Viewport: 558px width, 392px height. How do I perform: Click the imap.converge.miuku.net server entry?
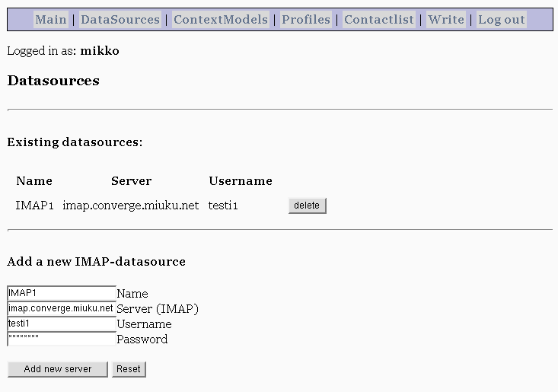[x=131, y=206]
